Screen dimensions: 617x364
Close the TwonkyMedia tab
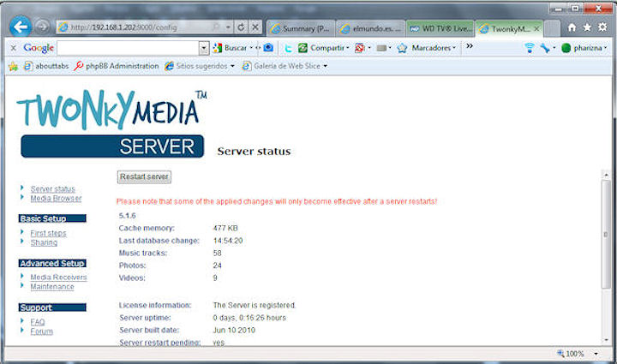[536, 29]
